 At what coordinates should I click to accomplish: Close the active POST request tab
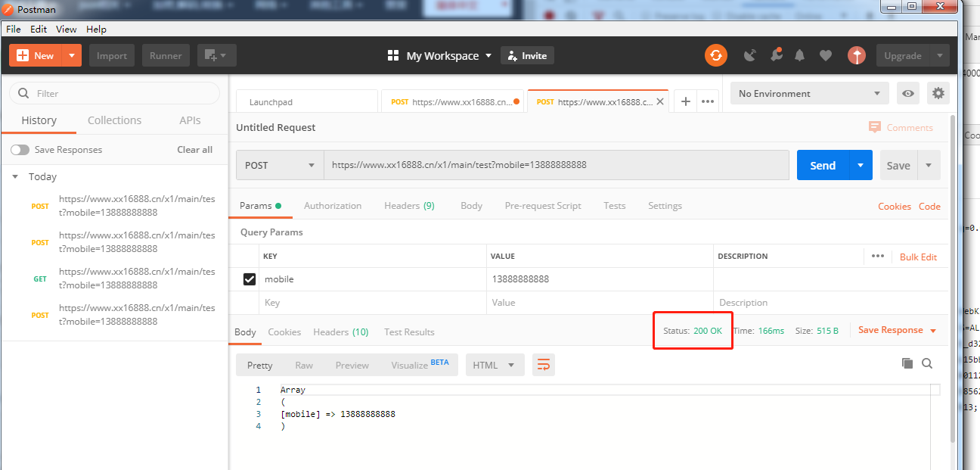(661, 101)
